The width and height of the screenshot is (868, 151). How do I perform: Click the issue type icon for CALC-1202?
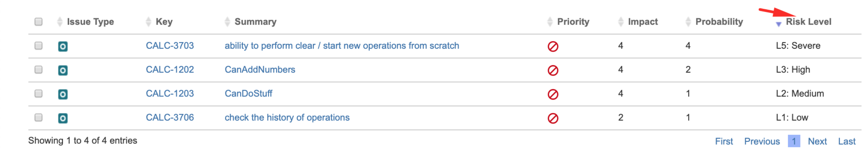pos(63,70)
